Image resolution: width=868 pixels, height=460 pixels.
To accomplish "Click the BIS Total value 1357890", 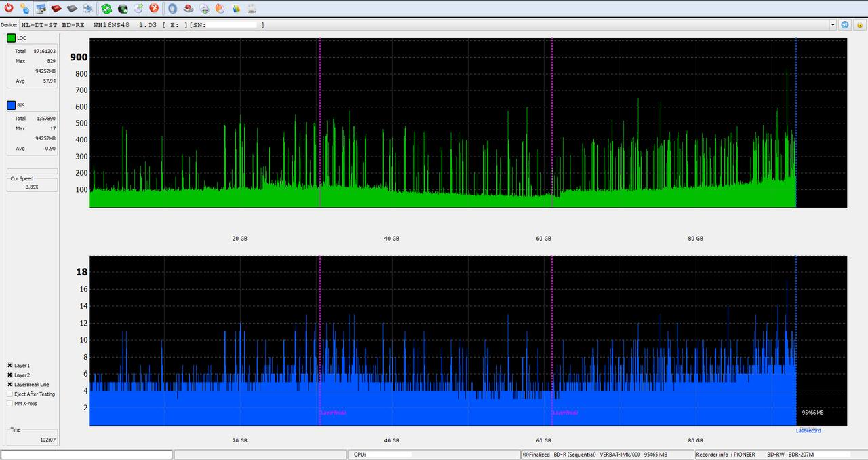I will [46, 118].
